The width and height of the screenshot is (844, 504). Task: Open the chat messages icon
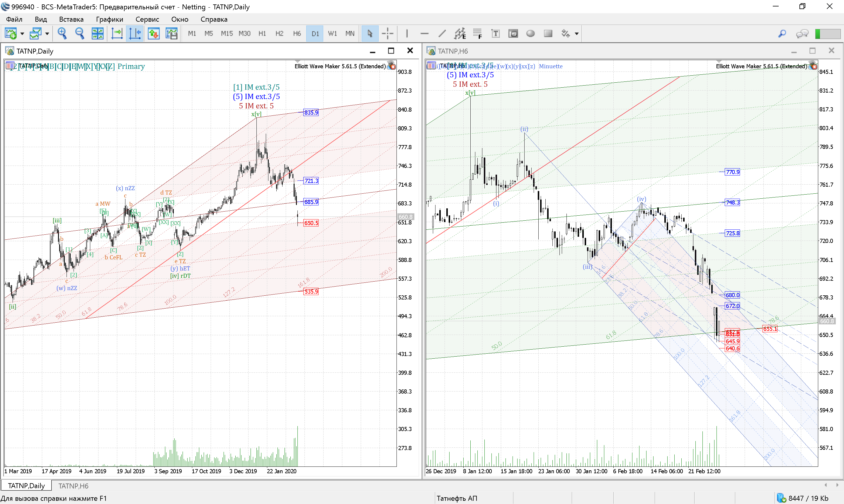click(x=802, y=33)
